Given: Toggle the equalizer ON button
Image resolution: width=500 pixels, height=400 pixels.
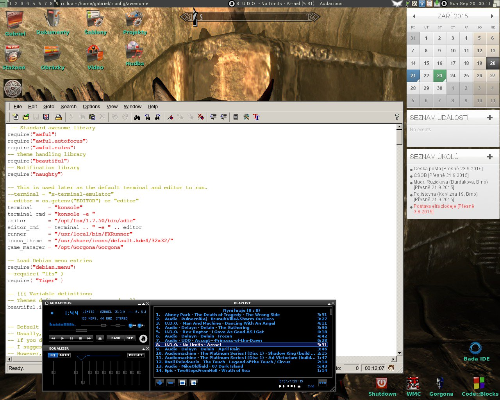Looking at the screenshot, I should pyautogui.click(x=53, y=355).
